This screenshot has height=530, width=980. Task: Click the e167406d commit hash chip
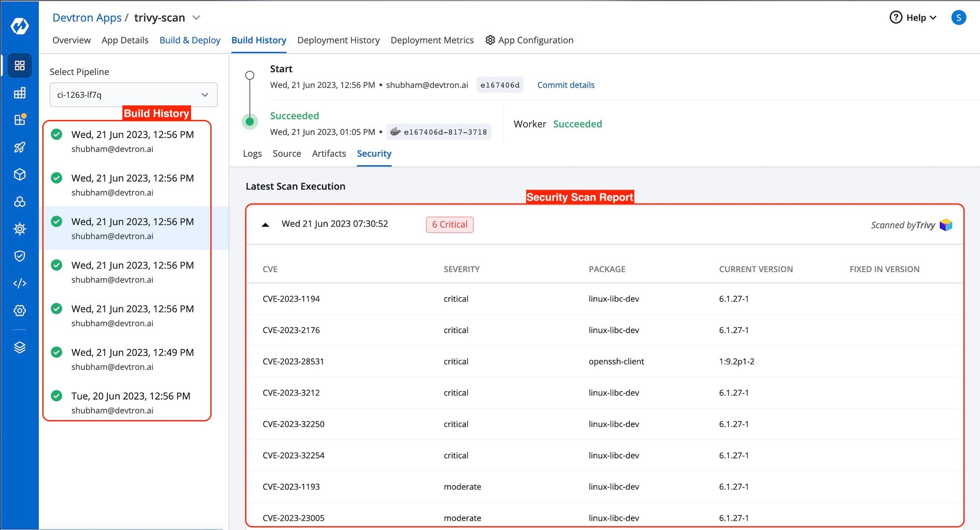[500, 85]
